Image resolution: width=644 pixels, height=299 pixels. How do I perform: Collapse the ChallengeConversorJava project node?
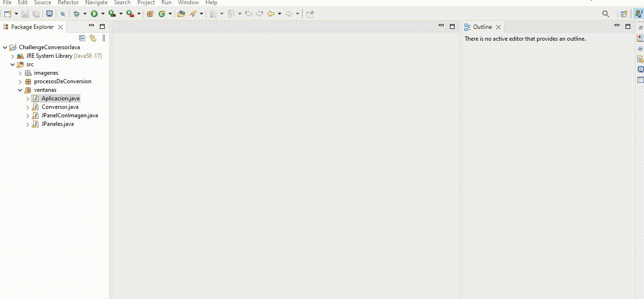(5, 47)
